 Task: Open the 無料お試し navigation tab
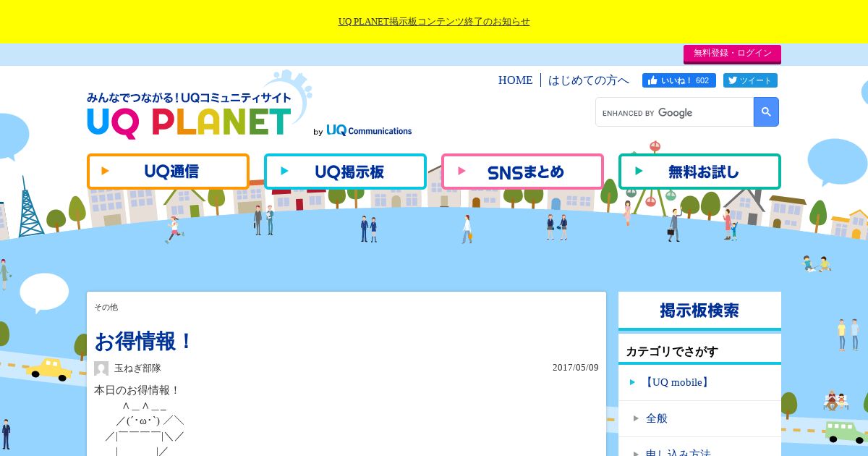click(x=699, y=172)
